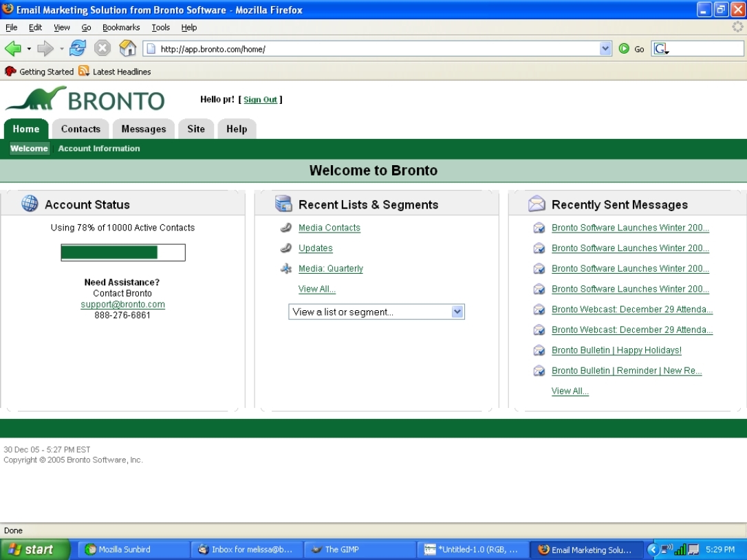Open the Go menu
The height and width of the screenshot is (560, 747).
[x=86, y=28]
